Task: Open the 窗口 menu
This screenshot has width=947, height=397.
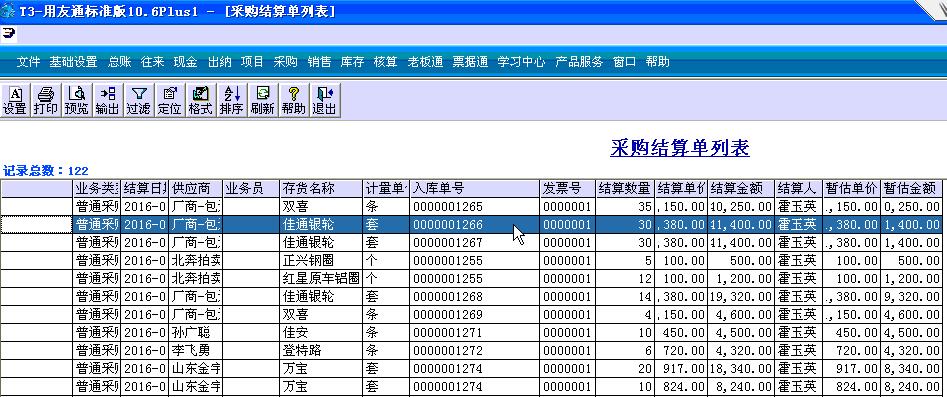Action: (x=624, y=62)
